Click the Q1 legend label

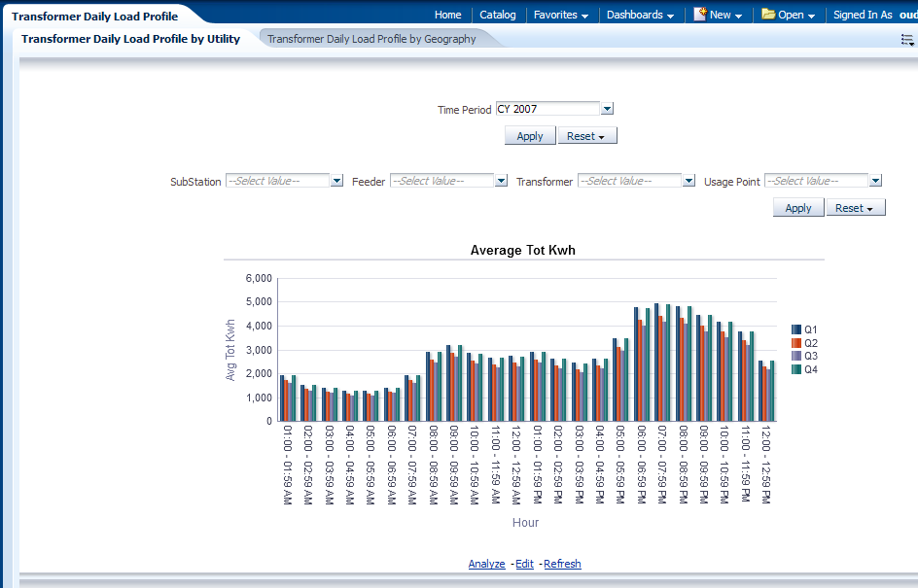coord(810,329)
